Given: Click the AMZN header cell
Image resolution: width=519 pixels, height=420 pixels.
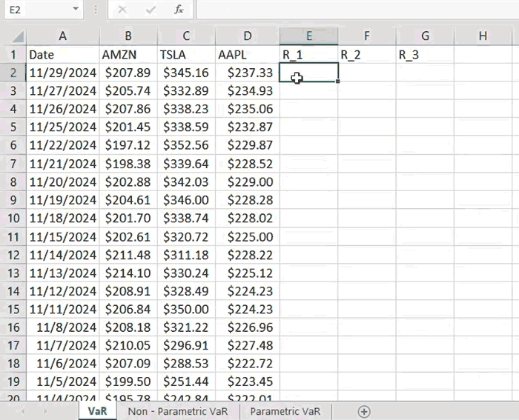Looking at the screenshot, I should click(x=128, y=55).
